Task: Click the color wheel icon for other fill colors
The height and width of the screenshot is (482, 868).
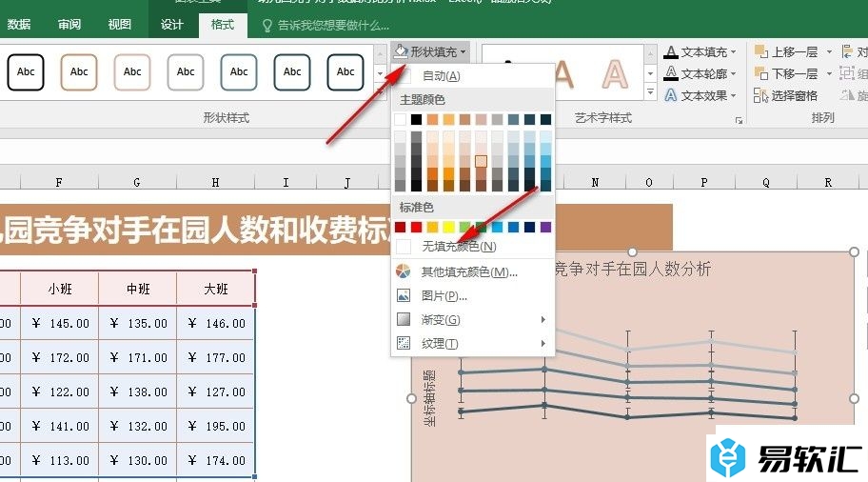Action: point(404,271)
